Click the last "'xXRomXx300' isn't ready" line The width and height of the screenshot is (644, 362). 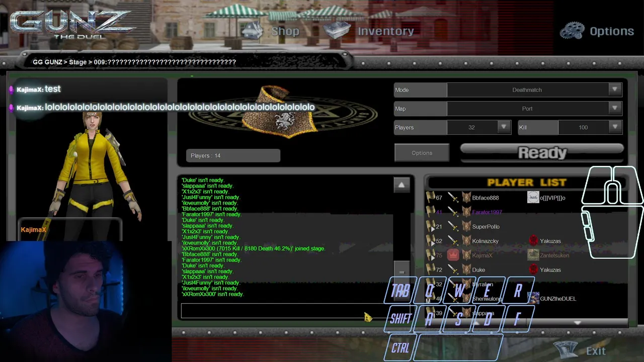click(x=212, y=294)
